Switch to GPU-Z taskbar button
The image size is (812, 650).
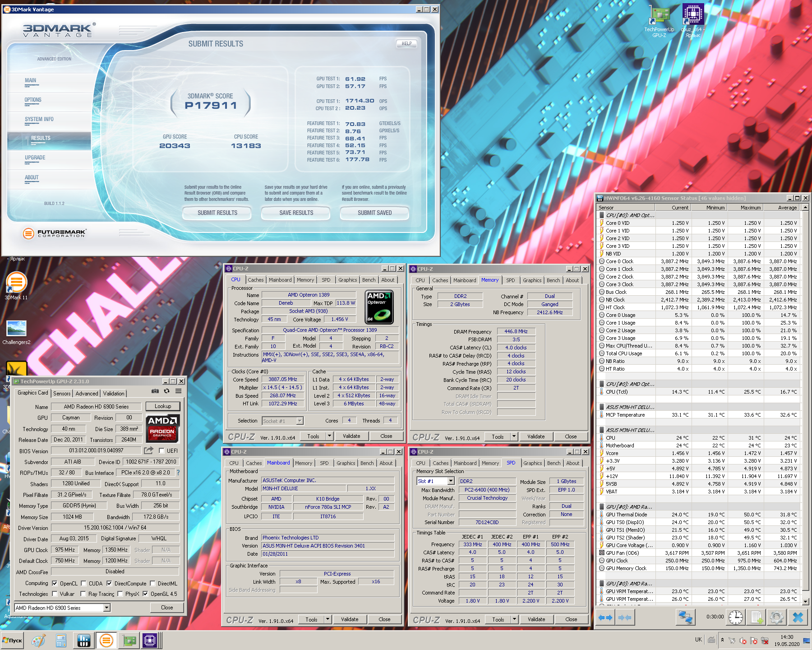(x=129, y=641)
